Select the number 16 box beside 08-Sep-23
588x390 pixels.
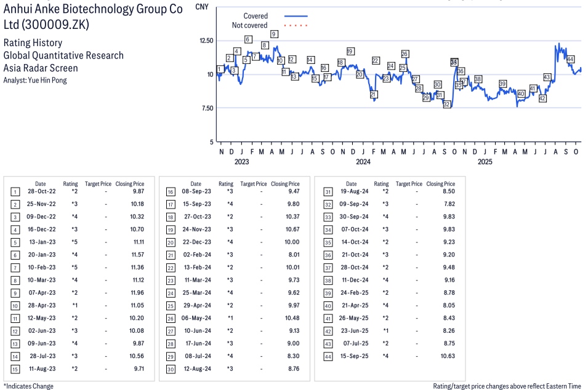(170, 192)
